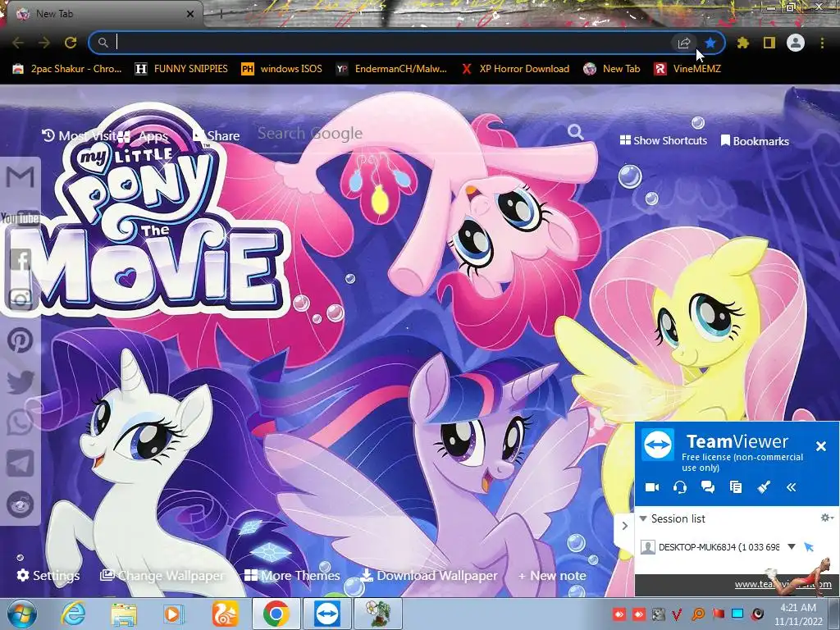The width and height of the screenshot is (840, 630).
Task: Open TeamViewer chat bubbles
Action: click(708, 487)
